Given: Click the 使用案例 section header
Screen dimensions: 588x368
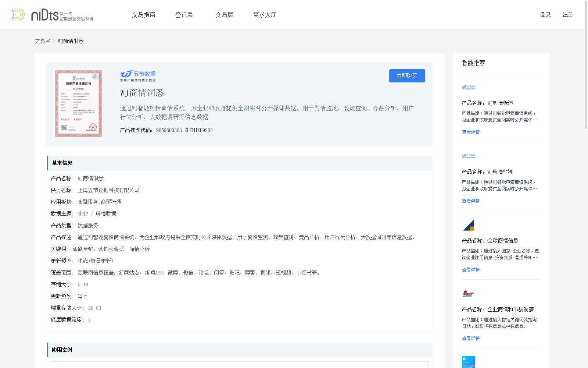Looking at the screenshot, I should 240,350.
